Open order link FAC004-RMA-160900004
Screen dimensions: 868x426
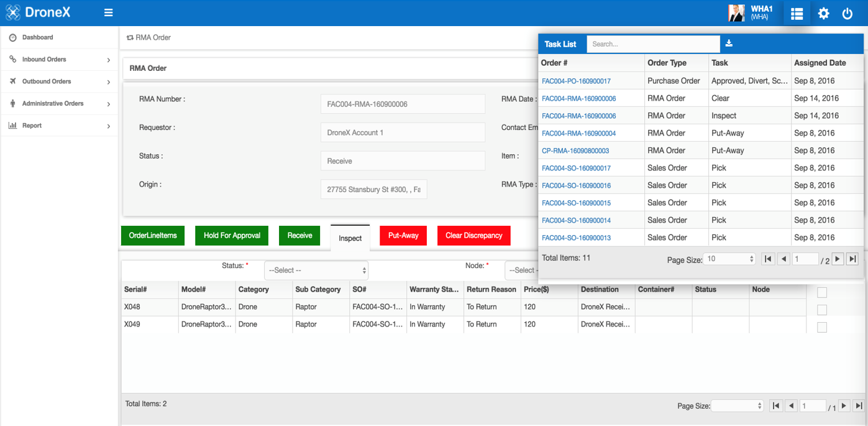click(x=579, y=132)
